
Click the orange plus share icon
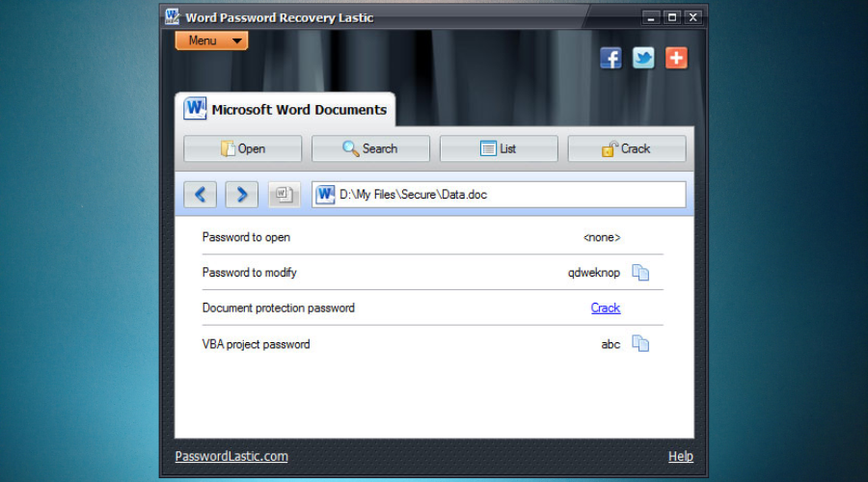676,58
